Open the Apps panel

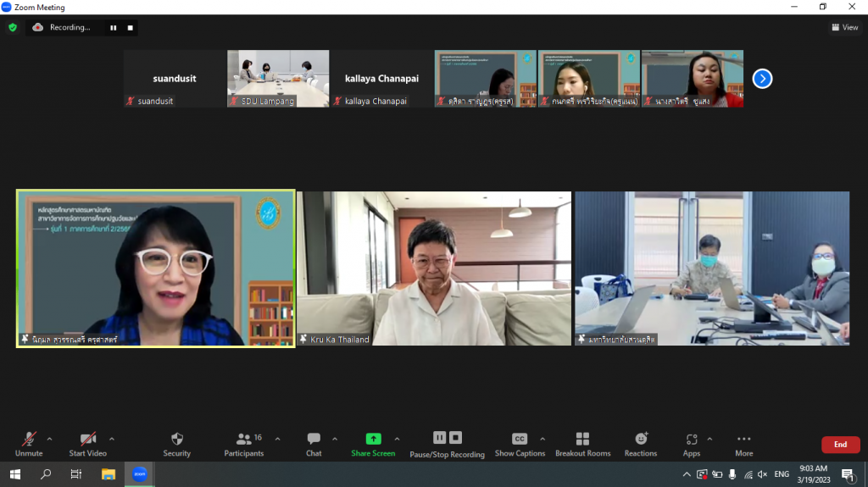click(x=692, y=443)
